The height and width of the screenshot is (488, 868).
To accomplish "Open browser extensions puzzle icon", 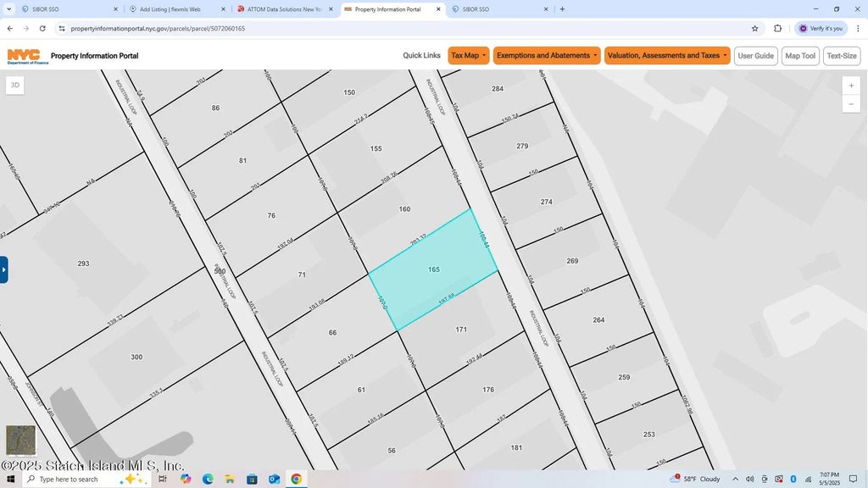I will coord(777,28).
